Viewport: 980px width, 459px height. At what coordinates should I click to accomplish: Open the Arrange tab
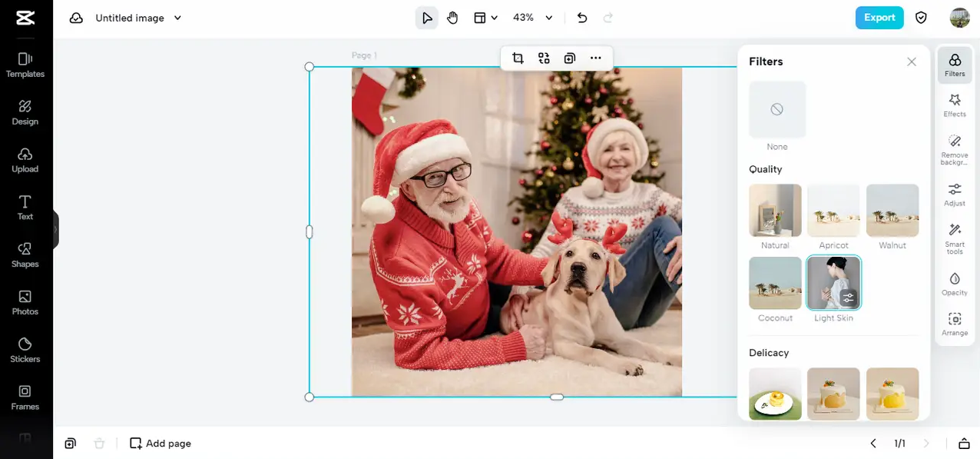point(955,324)
